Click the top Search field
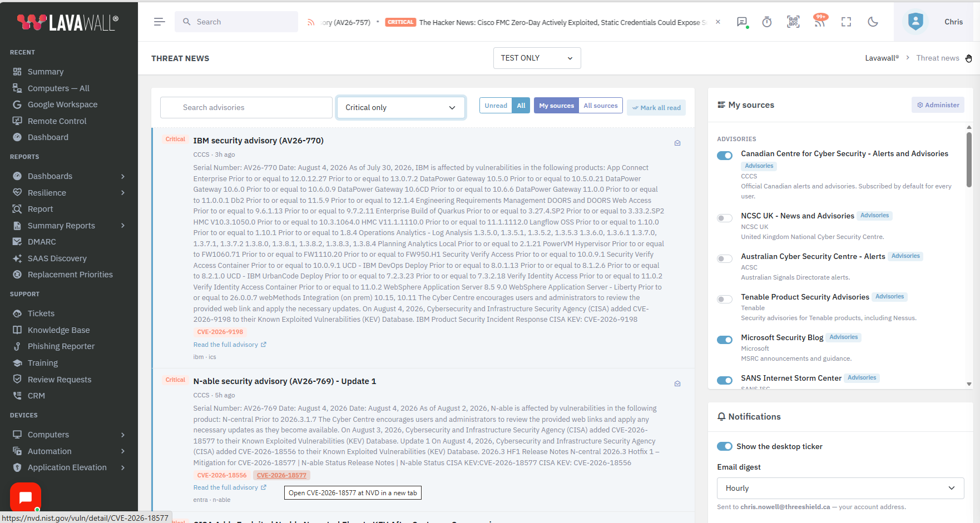Image resolution: width=980 pixels, height=523 pixels. pyautogui.click(x=236, y=22)
